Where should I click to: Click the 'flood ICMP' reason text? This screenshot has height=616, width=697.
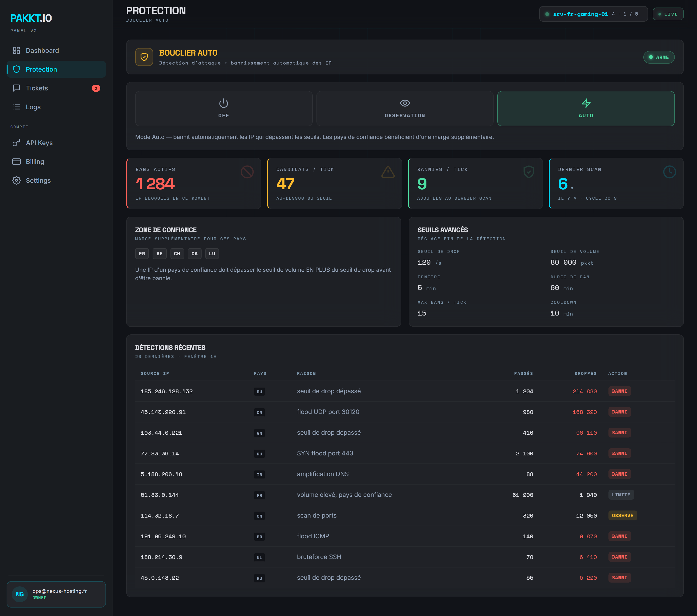coord(313,536)
